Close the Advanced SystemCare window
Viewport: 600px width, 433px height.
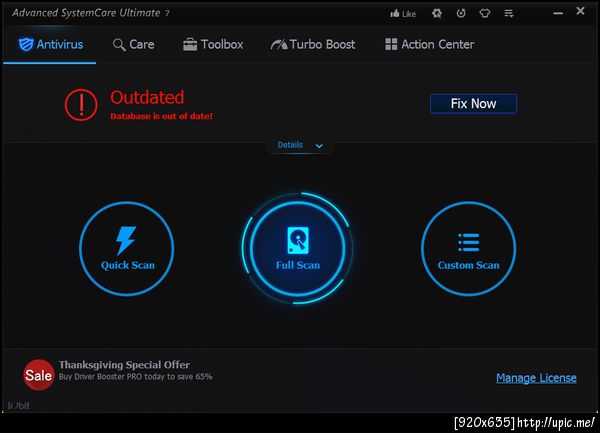coord(580,11)
